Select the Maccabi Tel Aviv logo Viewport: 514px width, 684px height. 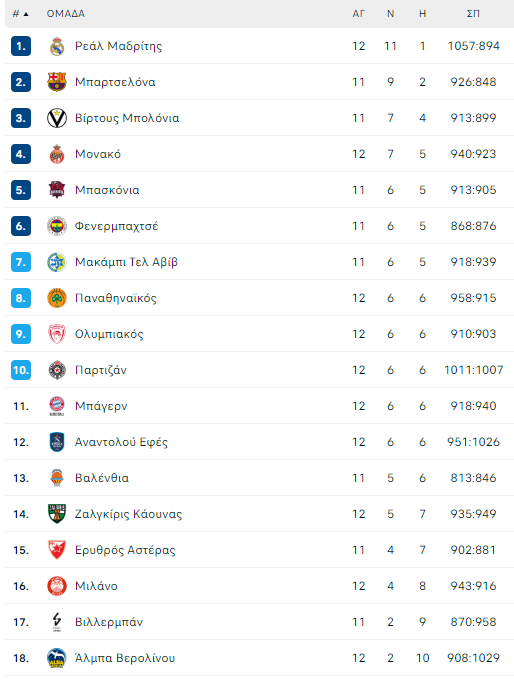click(57, 262)
